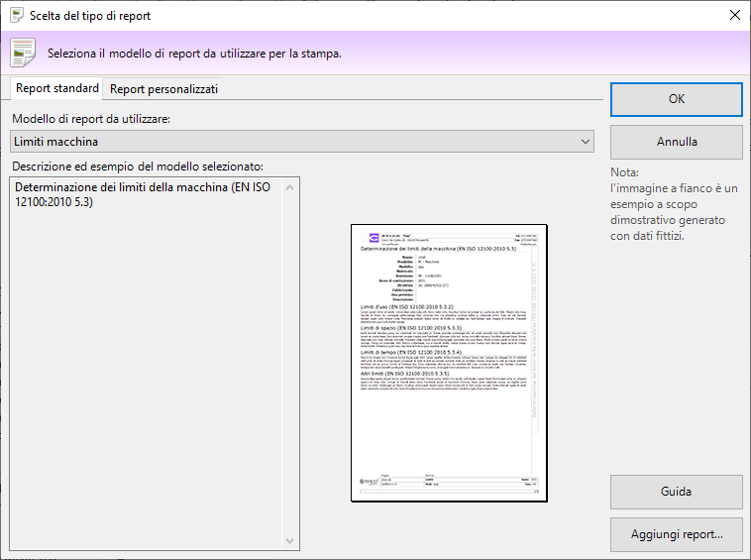Click the report page icon in the purple header
The height and width of the screenshot is (560, 751).
pyautogui.click(x=24, y=53)
